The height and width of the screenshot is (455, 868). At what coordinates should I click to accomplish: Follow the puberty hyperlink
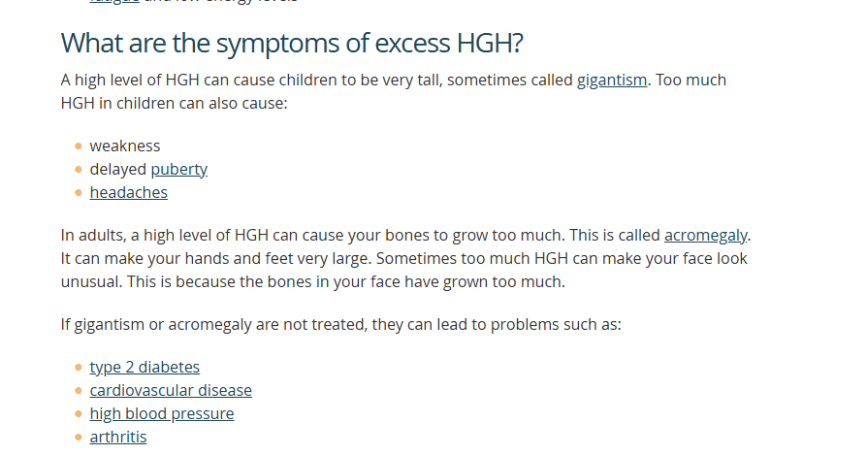pos(178,170)
